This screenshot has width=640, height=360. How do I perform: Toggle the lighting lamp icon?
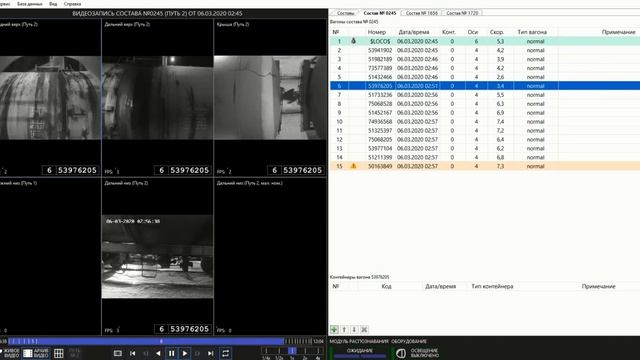pyautogui.click(x=401, y=353)
